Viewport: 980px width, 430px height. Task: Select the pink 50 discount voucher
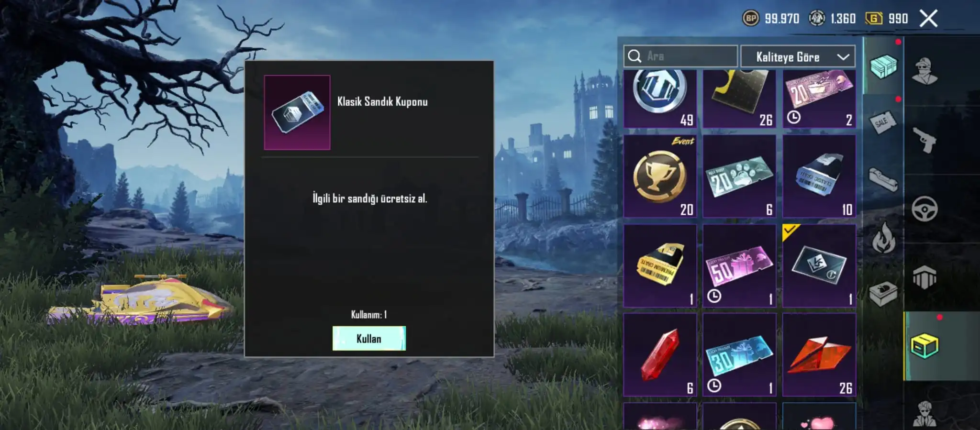pyautogui.click(x=739, y=265)
